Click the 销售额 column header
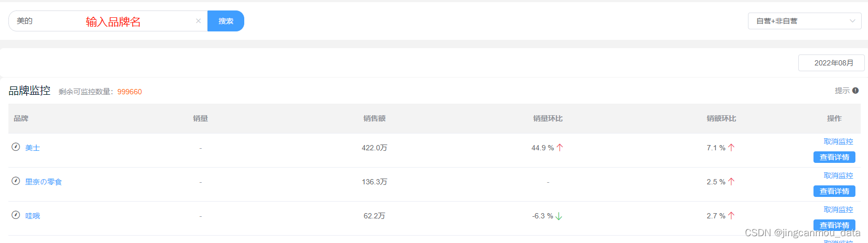The height and width of the screenshot is (243, 868). [374, 118]
